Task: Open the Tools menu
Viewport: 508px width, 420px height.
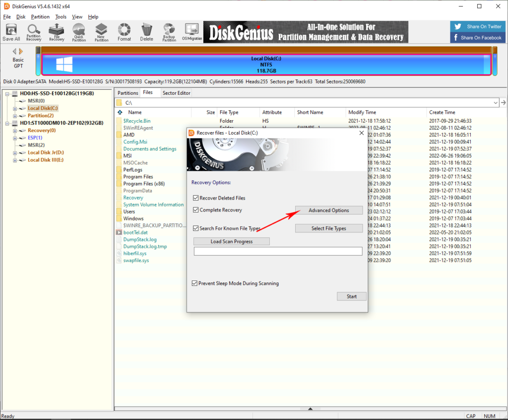Action: [x=61, y=16]
